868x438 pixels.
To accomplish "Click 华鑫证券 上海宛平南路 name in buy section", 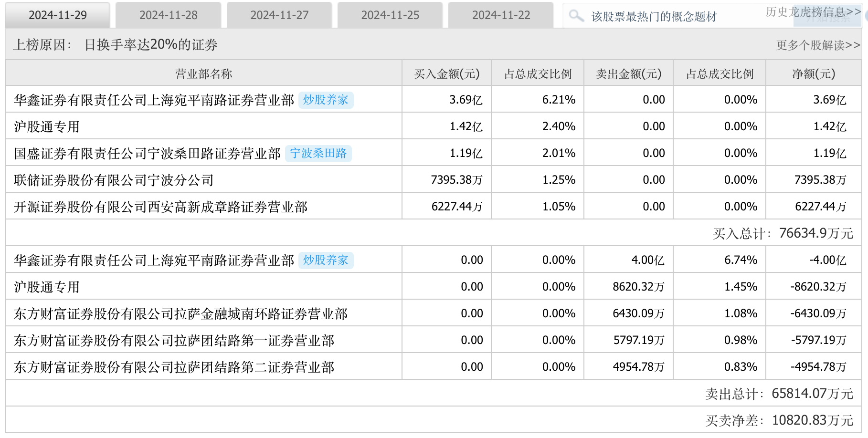I will (154, 100).
